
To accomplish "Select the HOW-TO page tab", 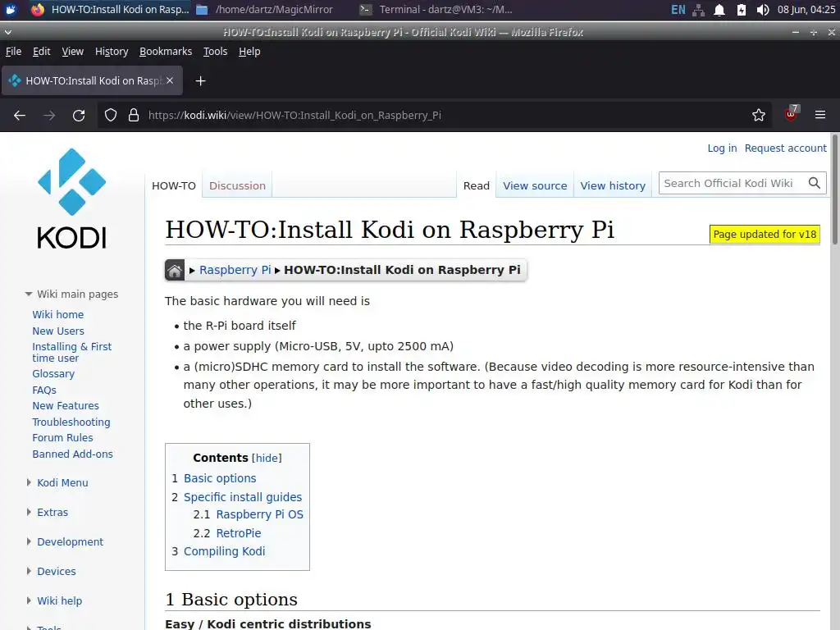I will (x=174, y=185).
